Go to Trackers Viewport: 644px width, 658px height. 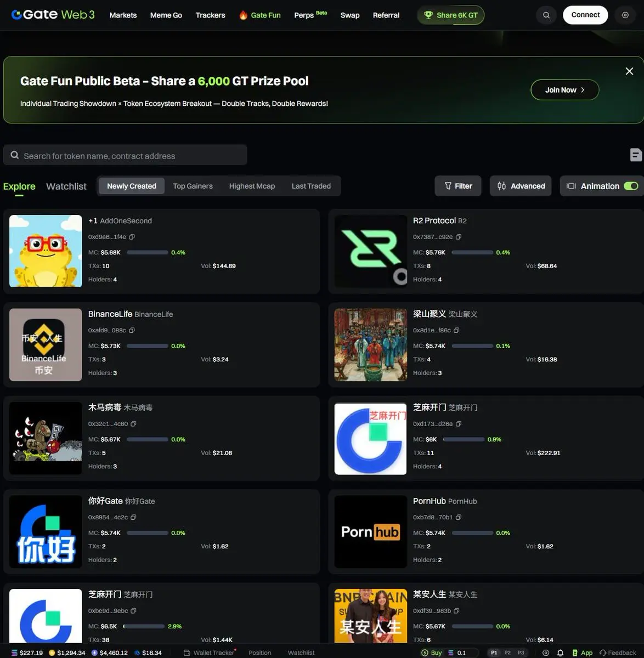coord(211,15)
